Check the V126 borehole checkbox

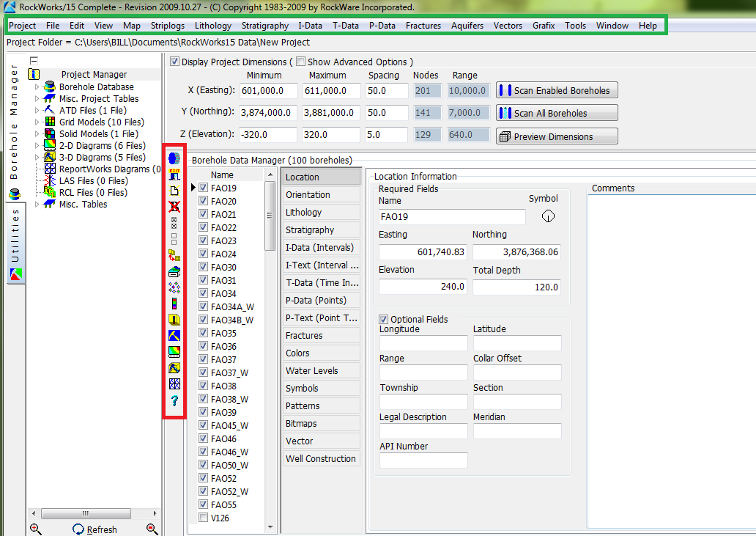[x=204, y=518]
